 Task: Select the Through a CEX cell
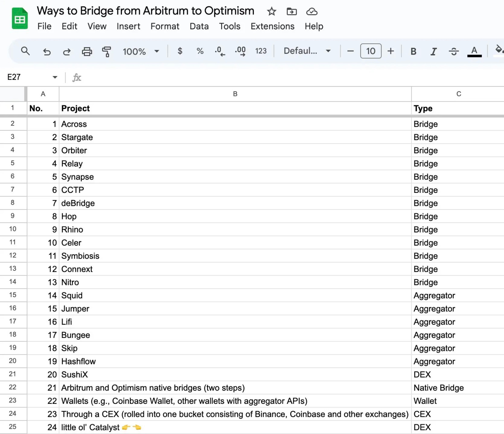point(235,414)
